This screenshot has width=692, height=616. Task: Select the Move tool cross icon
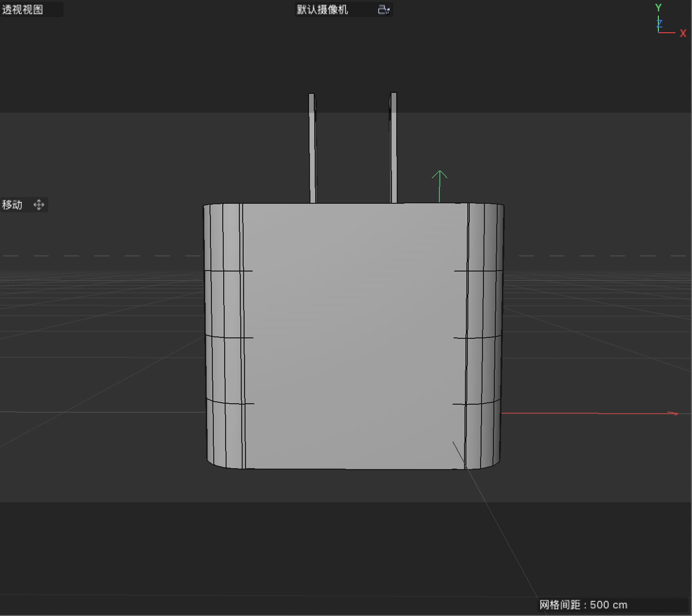[x=39, y=205]
